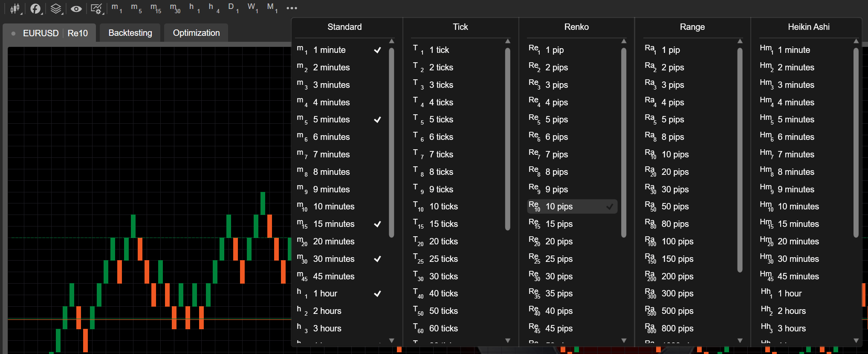Image resolution: width=868 pixels, height=354 pixels.
Task: Choose Heikin Ashi 1 hour period
Action: tap(804, 293)
